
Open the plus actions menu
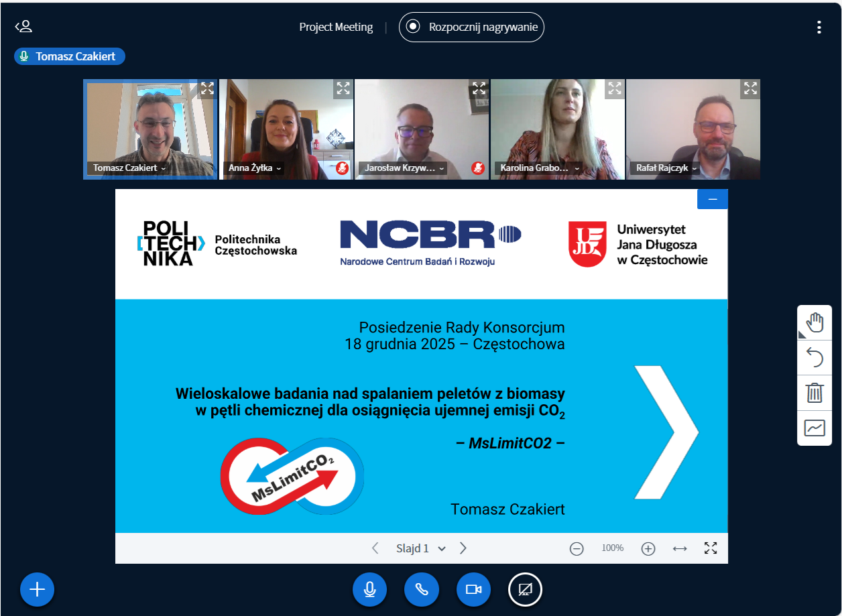[x=38, y=589]
